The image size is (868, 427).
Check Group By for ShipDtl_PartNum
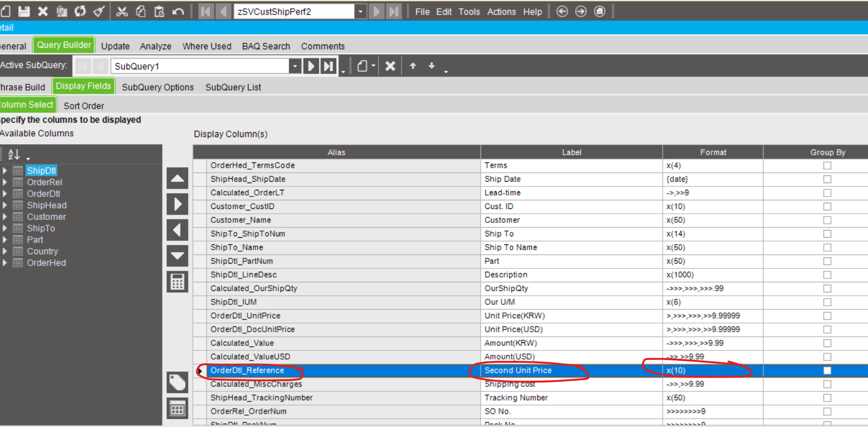[x=827, y=261]
